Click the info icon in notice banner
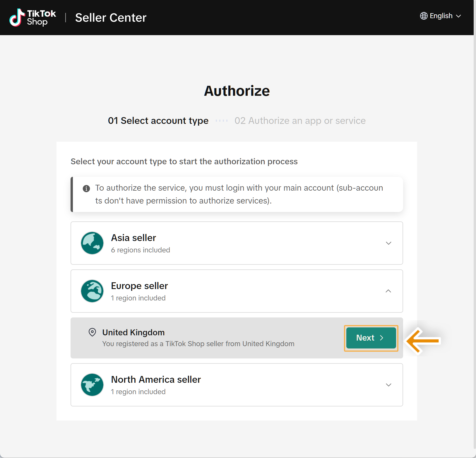 (86, 188)
